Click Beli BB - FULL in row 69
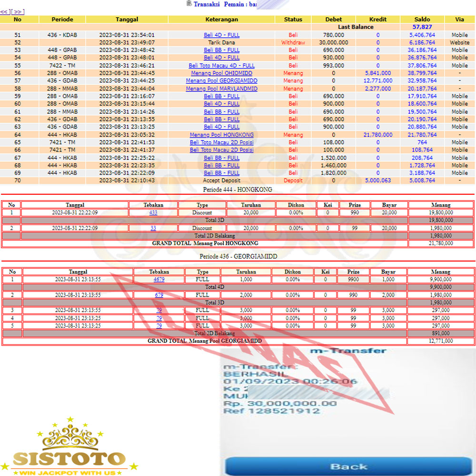Screen dimensions: 476x476 tap(221, 173)
